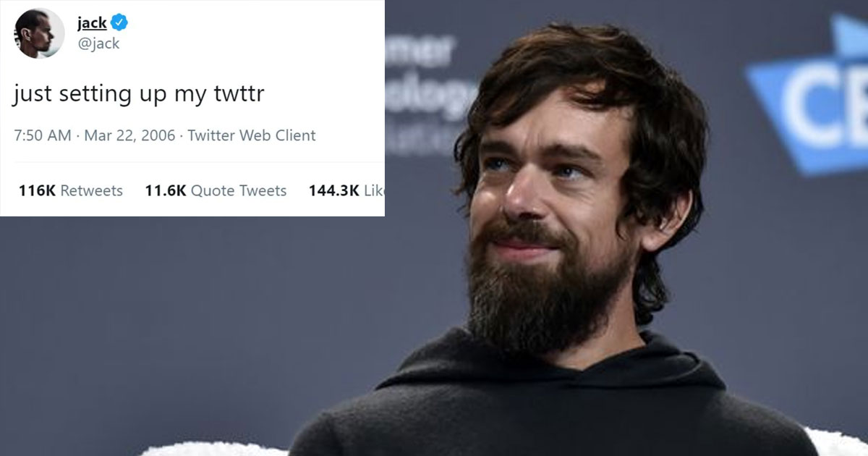Show the 11.6K Quote Tweets
This screenshot has width=868, height=456.
click(x=216, y=191)
